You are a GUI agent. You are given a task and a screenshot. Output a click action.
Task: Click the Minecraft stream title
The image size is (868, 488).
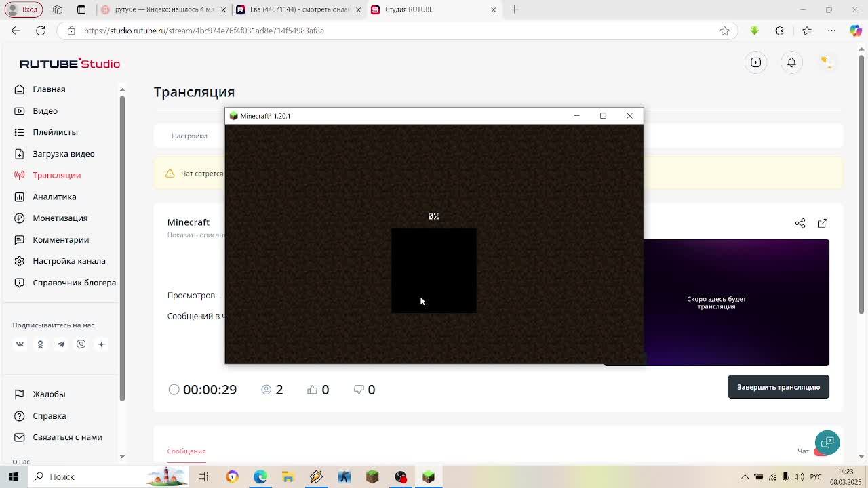pos(189,222)
